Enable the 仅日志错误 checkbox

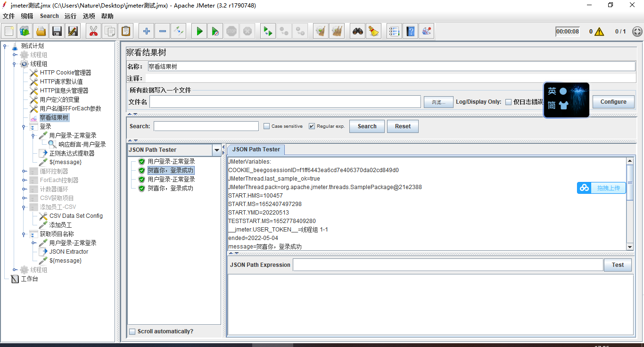click(x=508, y=102)
